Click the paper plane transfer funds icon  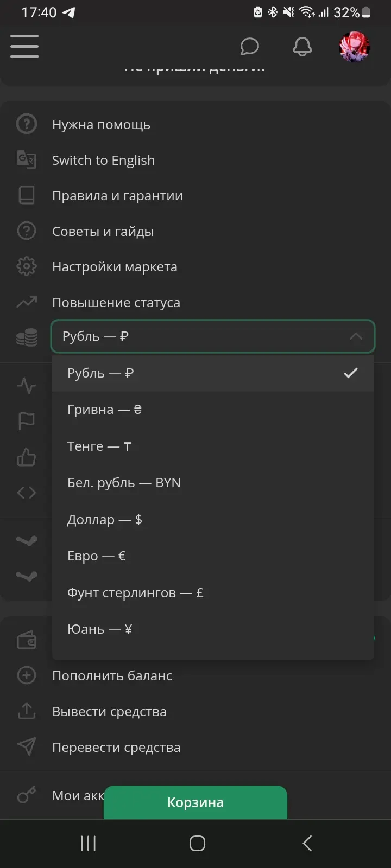tap(26, 747)
